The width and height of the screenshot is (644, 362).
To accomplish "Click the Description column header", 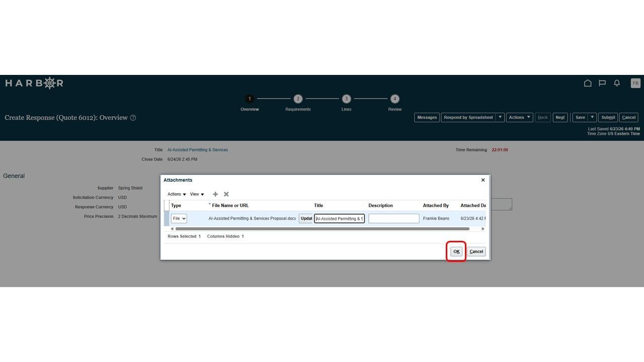I will 380,206.
